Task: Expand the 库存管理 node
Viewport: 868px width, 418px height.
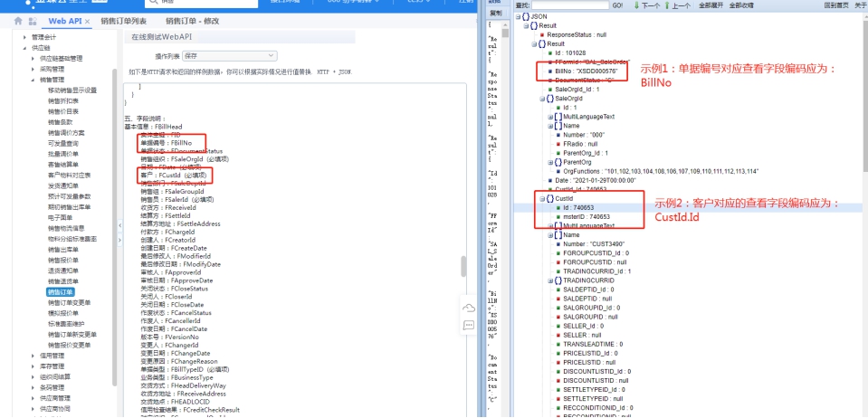Action: click(x=33, y=366)
